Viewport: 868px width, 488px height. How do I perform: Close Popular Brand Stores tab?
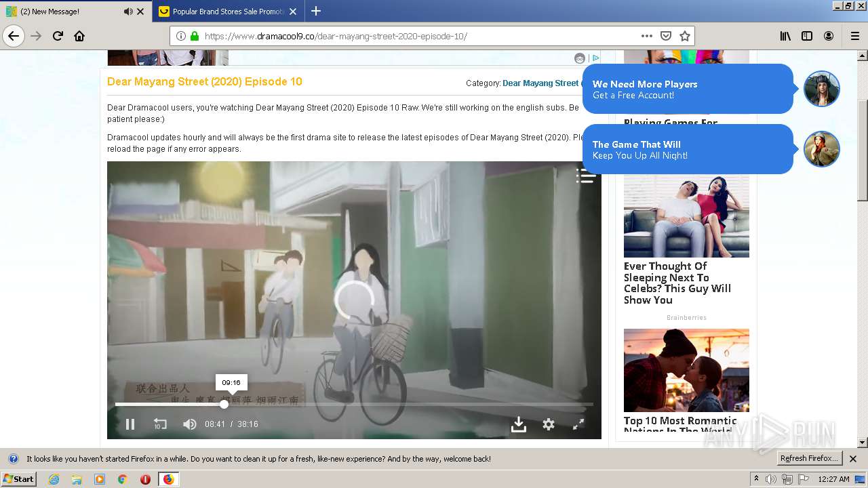click(x=293, y=12)
